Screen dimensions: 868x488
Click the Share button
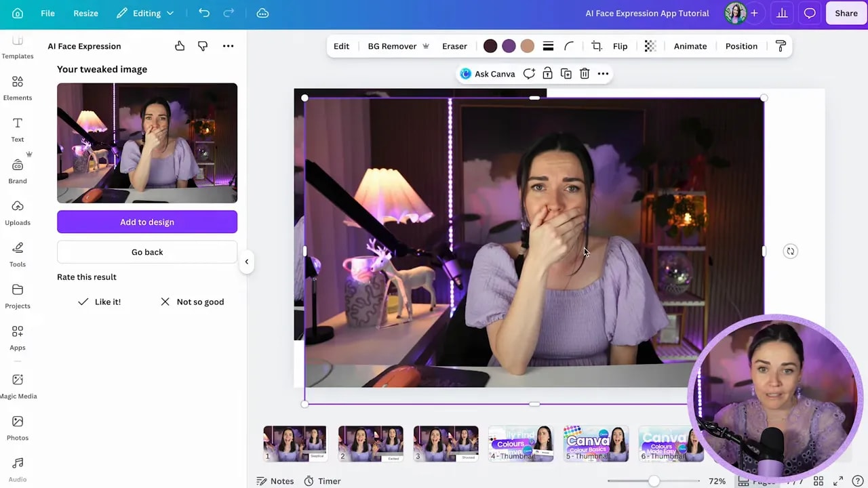tap(846, 13)
